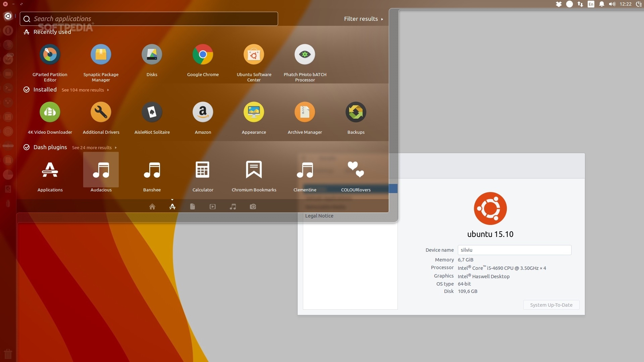Open the network indicator menu

coord(580,4)
